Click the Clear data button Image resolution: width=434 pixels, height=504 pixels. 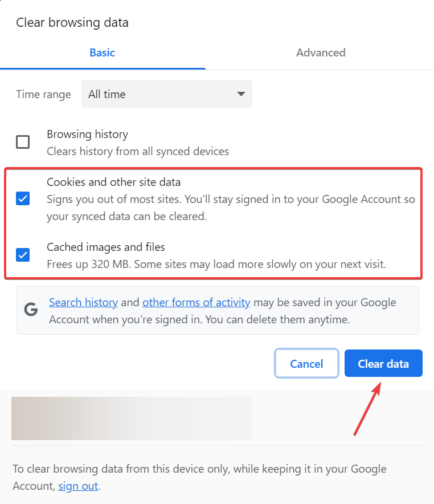point(383,364)
